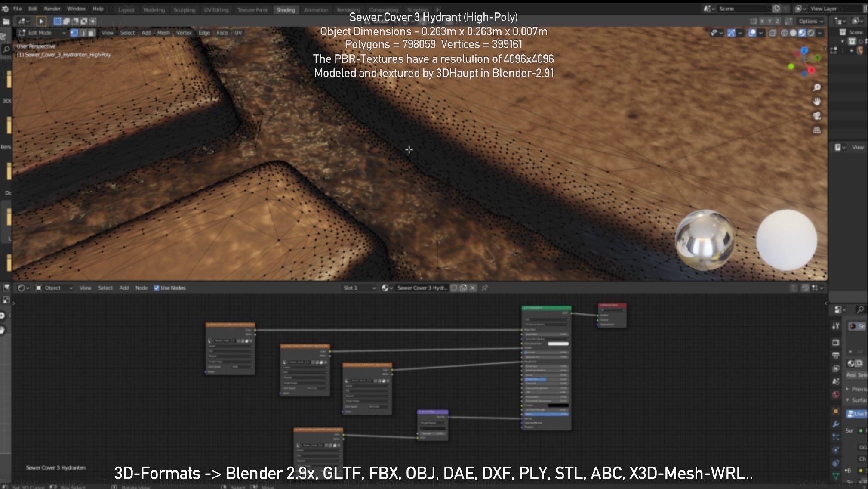Enable vertex select mode
The image size is (868, 489).
click(x=74, y=33)
